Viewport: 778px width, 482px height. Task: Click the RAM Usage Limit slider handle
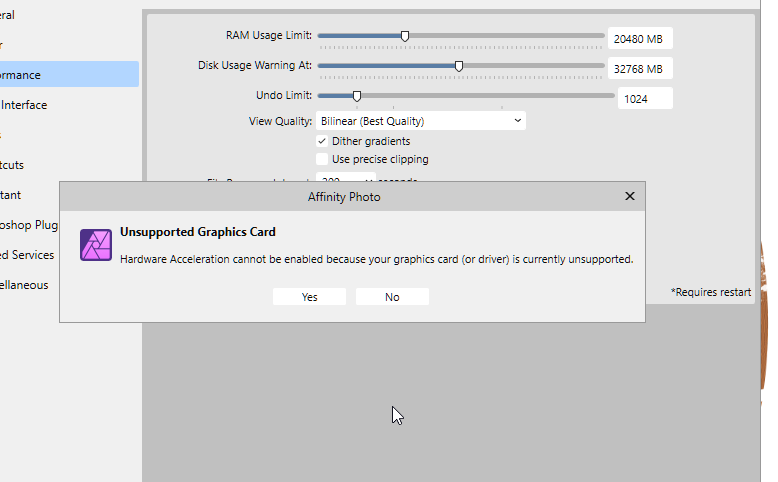pos(405,36)
